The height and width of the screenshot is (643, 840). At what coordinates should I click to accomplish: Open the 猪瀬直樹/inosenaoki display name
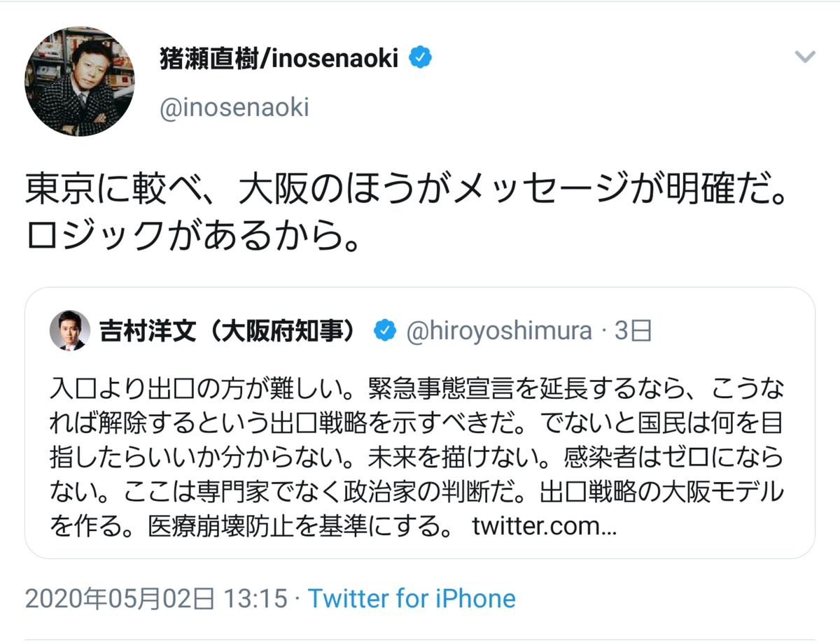(279, 59)
